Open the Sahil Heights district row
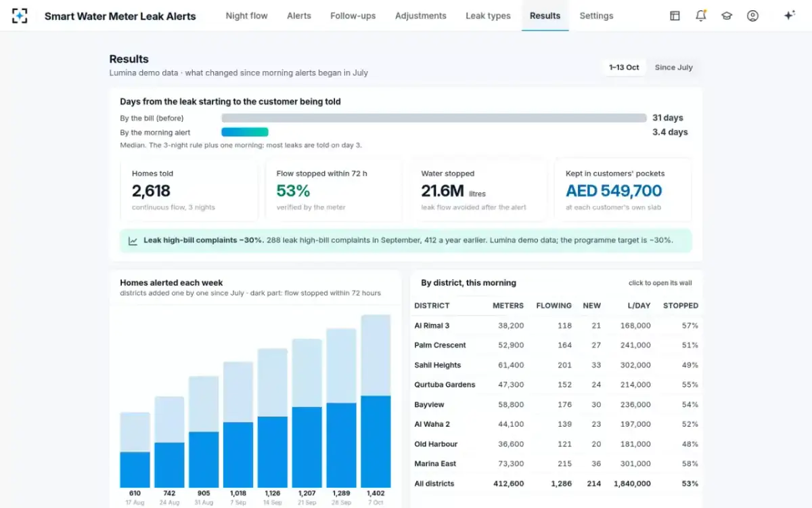Image resolution: width=812 pixels, height=508 pixels. pos(556,365)
